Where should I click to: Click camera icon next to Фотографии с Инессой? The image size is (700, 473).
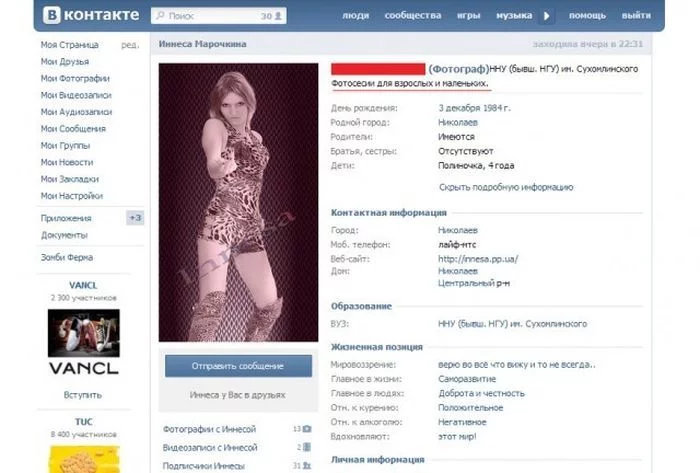click(307, 429)
